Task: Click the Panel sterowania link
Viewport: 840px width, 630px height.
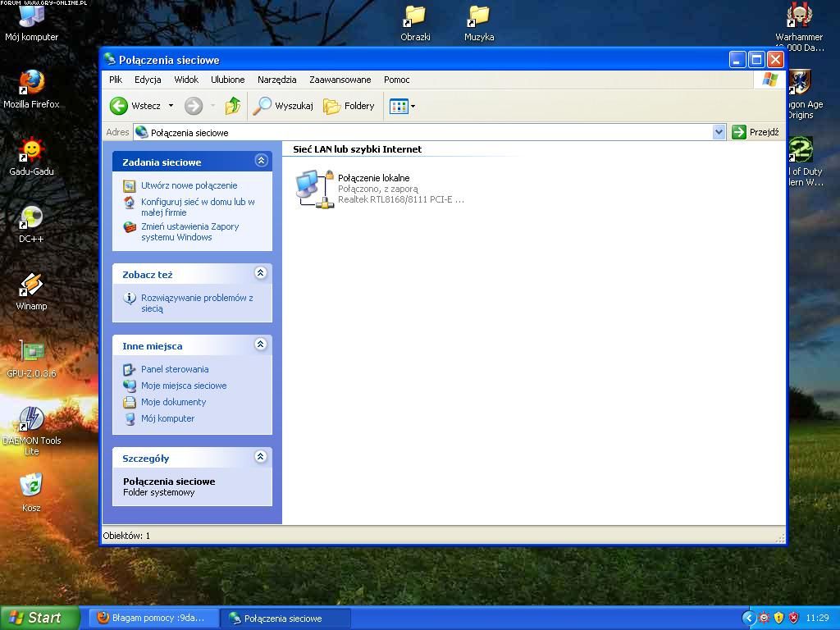Action: (175, 369)
